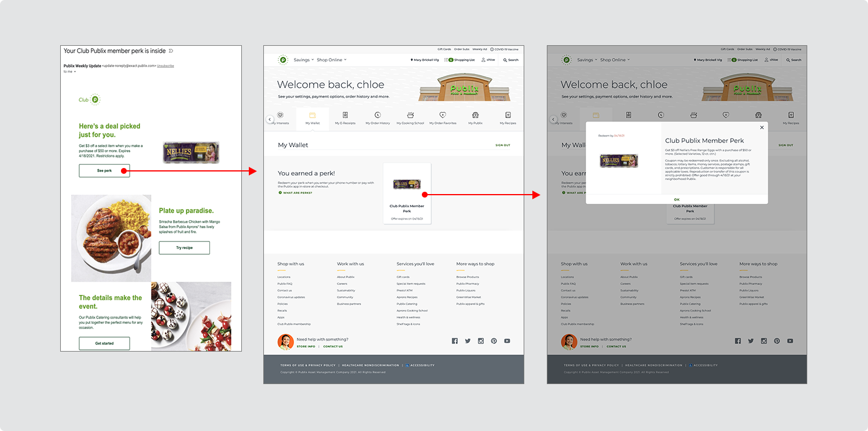The height and width of the screenshot is (431, 868).
Task: Open the Club Publix Member Perk card on the My Wallet page
Action: [407, 193]
